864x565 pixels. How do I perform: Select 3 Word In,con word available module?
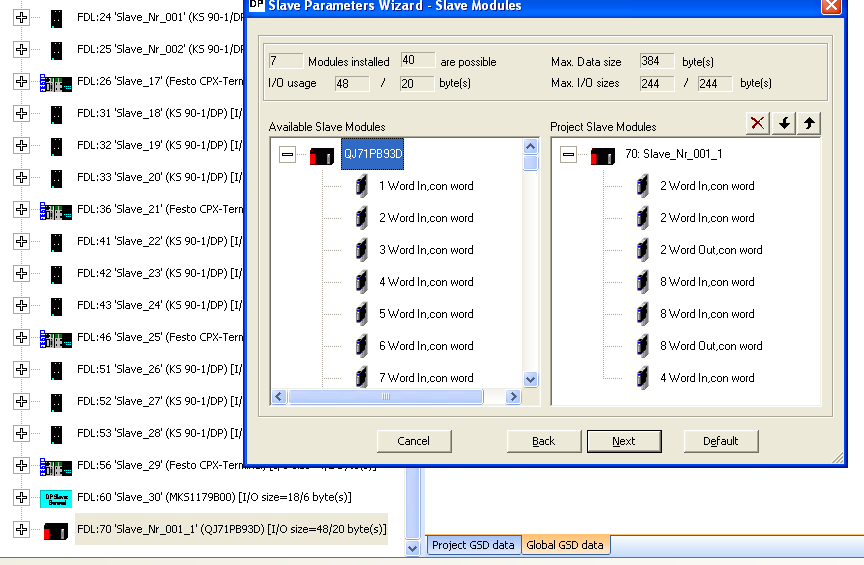pyautogui.click(x=426, y=250)
